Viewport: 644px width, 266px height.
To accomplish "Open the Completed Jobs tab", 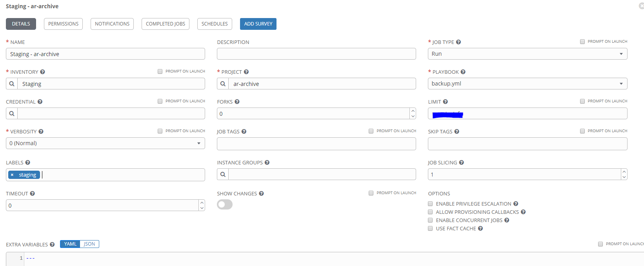I will point(166,24).
